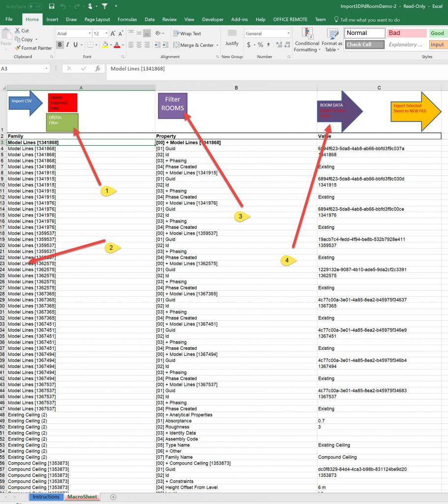Image resolution: width=448 pixels, height=504 pixels.
Task: Click the Save icon in title bar
Action: 52,6
